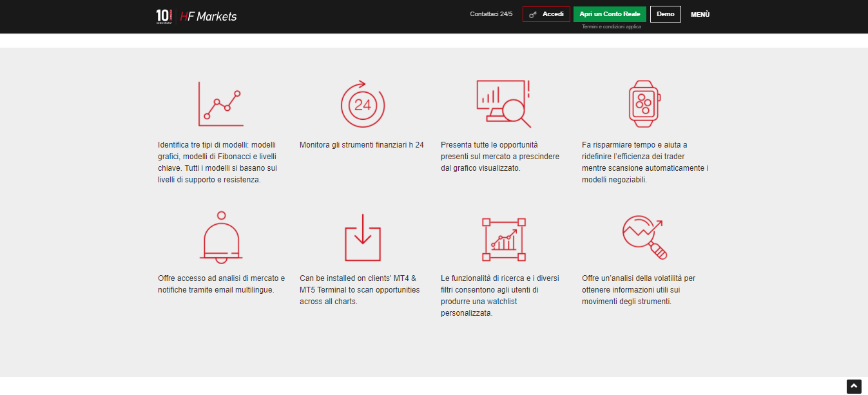Image resolution: width=868 pixels, height=395 pixels.
Task: Click the smartwatch icon
Action: point(645,104)
